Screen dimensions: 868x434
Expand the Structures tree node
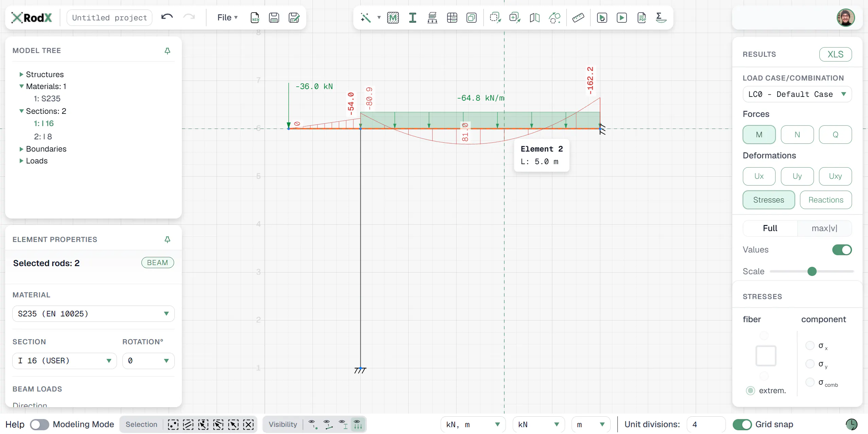pos(21,74)
